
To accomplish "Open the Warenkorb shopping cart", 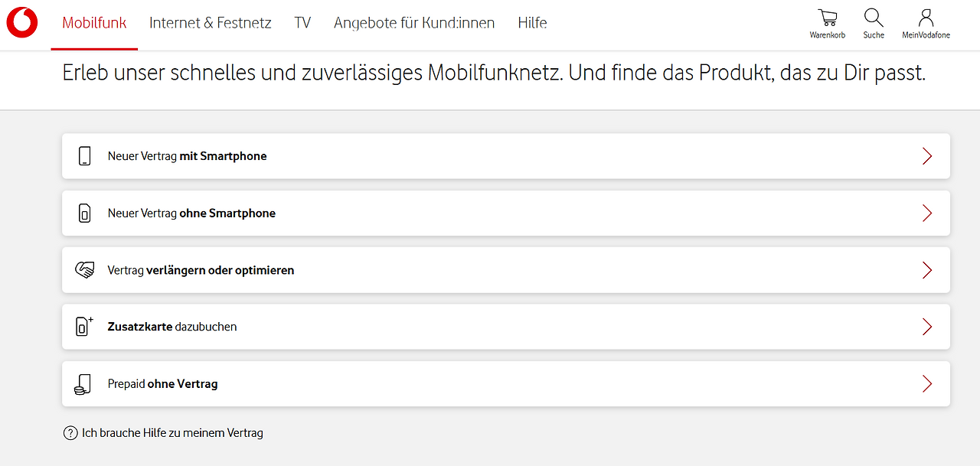I will pyautogui.click(x=827, y=18).
